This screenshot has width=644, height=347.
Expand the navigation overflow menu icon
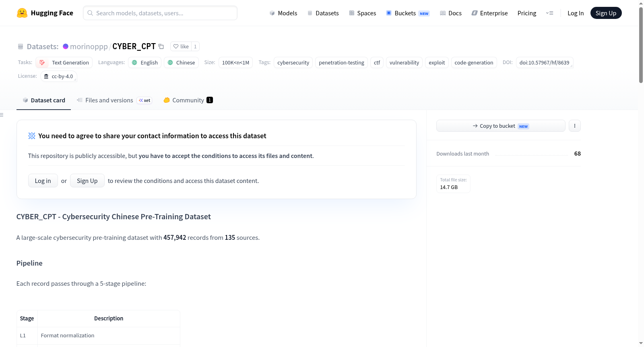tap(549, 13)
